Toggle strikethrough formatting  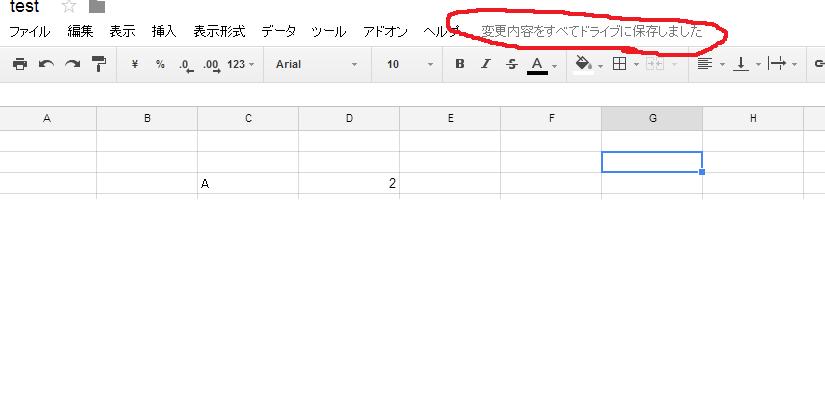511,64
